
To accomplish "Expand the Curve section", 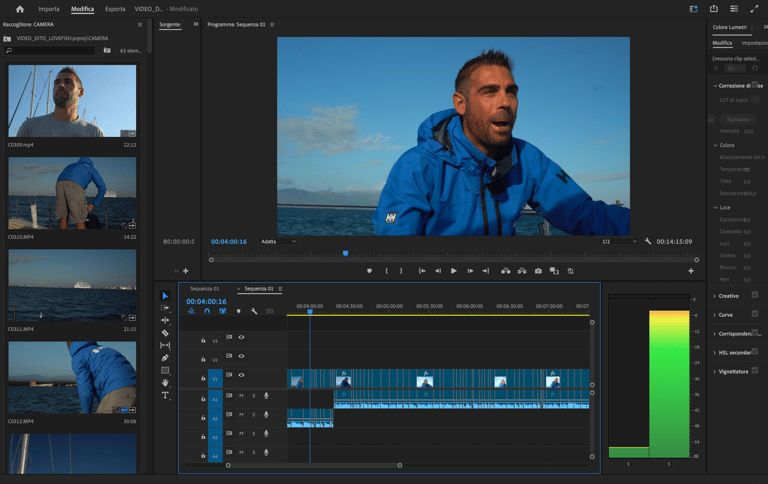I will pyautogui.click(x=715, y=315).
